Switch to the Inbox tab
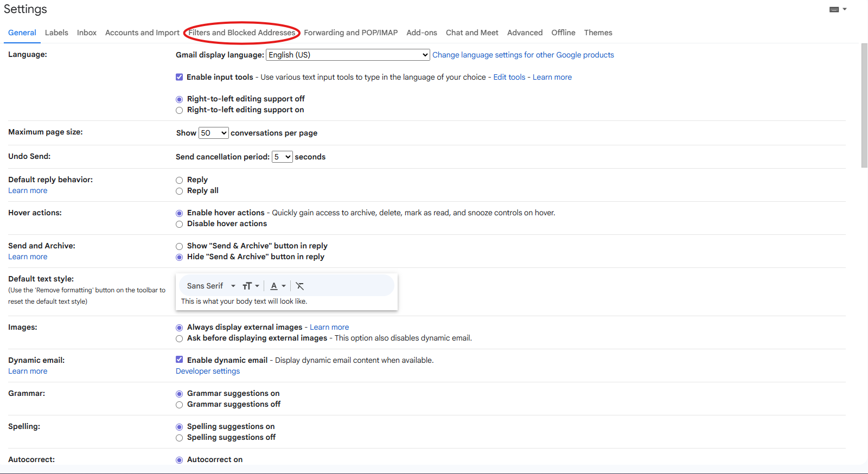The width and height of the screenshot is (868, 474). (87, 33)
